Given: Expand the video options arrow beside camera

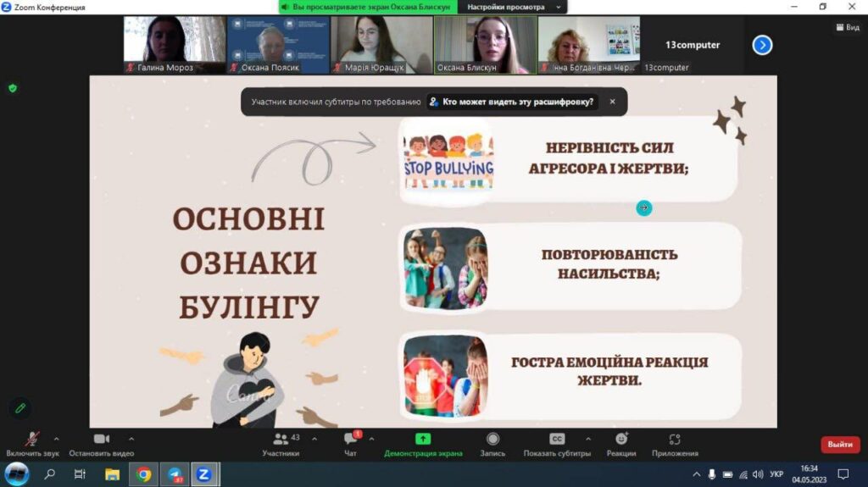Looking at the screenshot, I should [131, 439].
